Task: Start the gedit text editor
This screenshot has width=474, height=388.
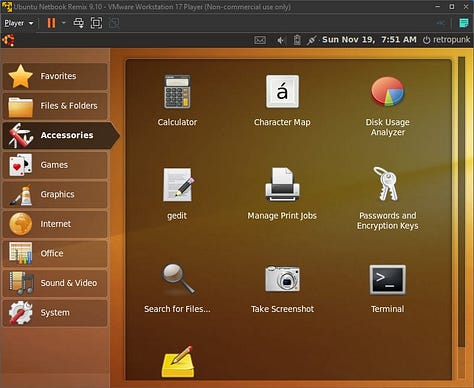Action: coord(177,193)
